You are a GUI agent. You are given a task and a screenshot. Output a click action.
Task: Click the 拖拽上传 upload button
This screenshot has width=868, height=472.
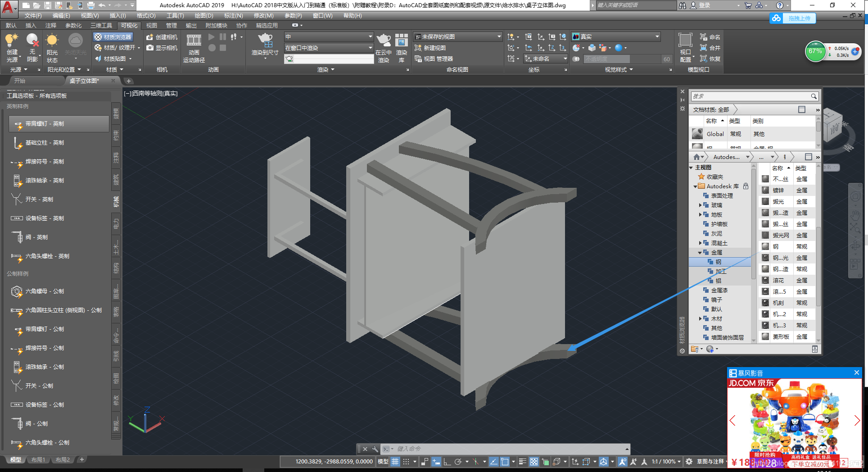coord(793,18)
